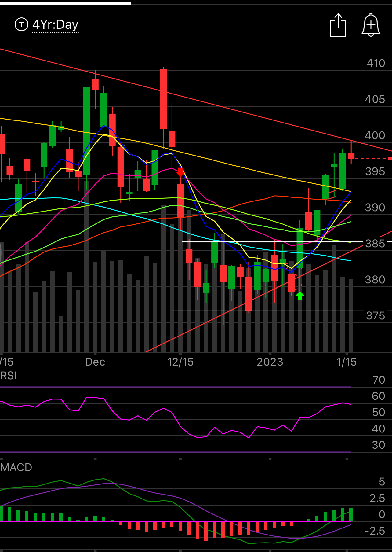The image size is (392, 552).
Task: Tap the 410 price axis label
Action: [376, 63]
